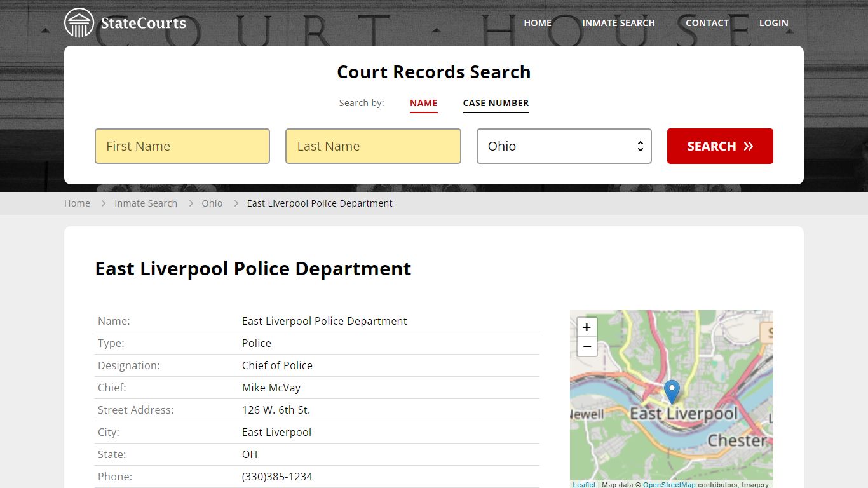The image size is (868, 488).
Task: Click StateCourts site name text
Action: pos(144,24)
